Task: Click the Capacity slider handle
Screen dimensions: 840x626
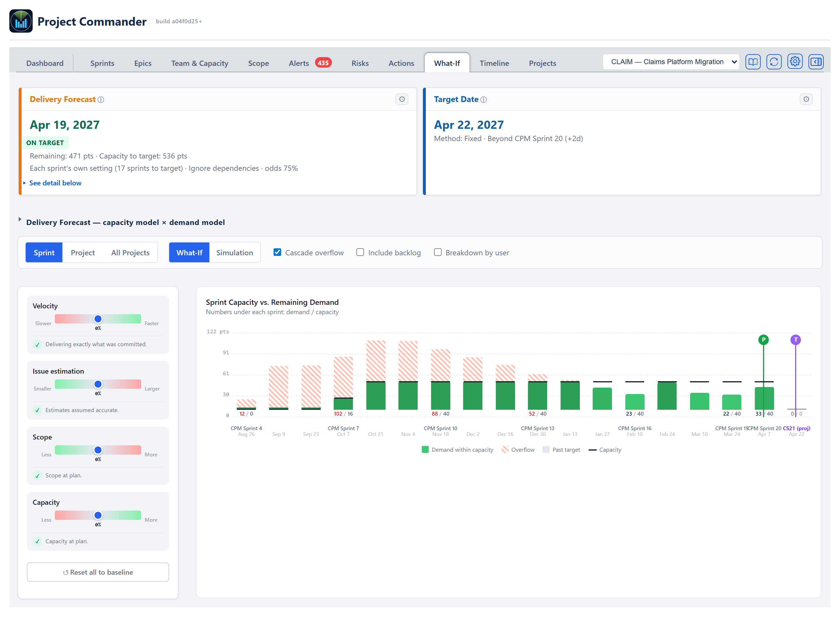Action: (x=98, y=515)
